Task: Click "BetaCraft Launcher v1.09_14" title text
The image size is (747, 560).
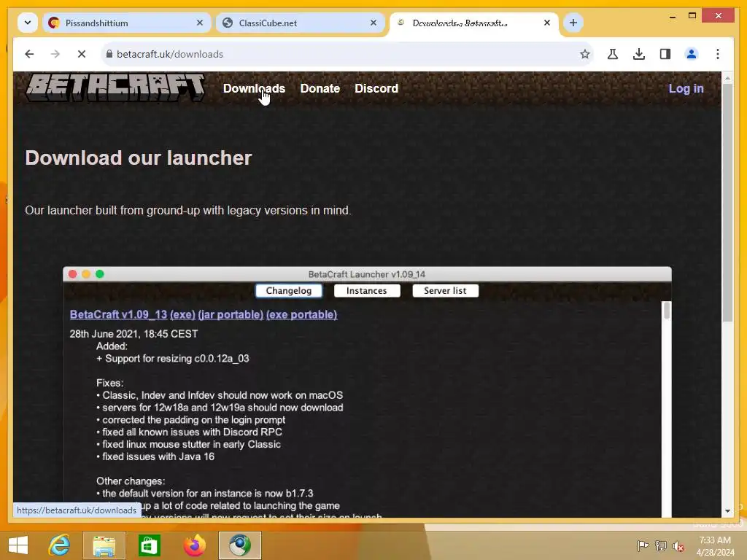Action: (x=367, y=274)
